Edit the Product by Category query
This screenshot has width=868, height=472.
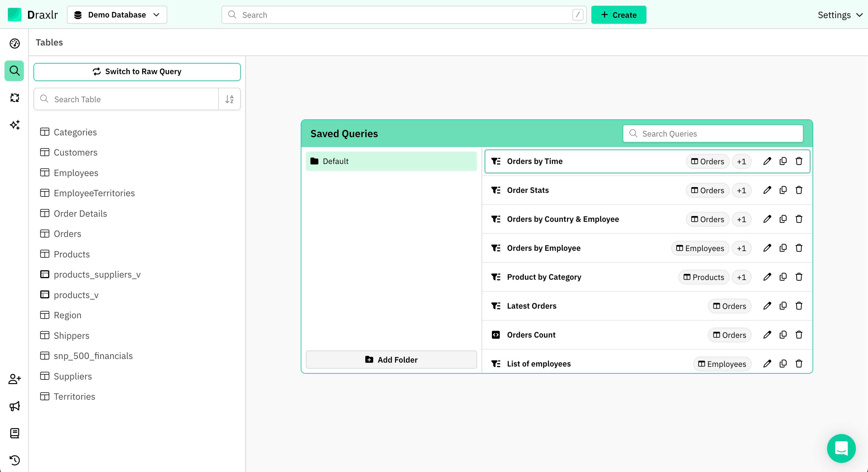click(767, 277)
